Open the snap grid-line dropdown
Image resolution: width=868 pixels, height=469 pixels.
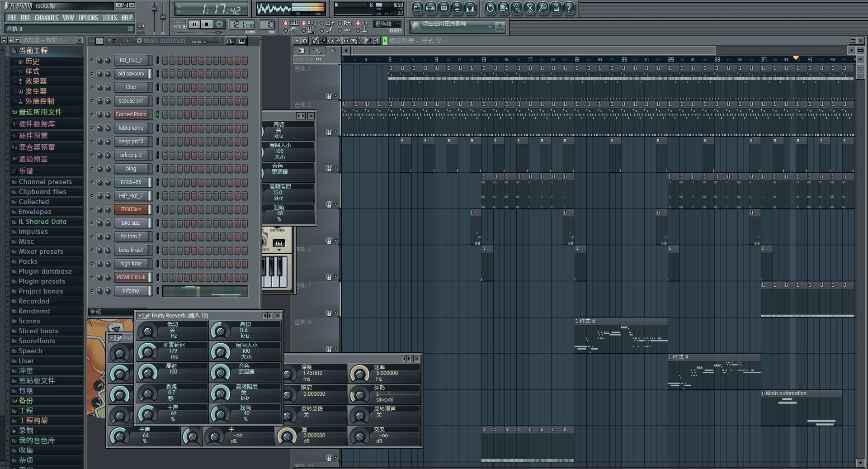(x=387, y=24)
